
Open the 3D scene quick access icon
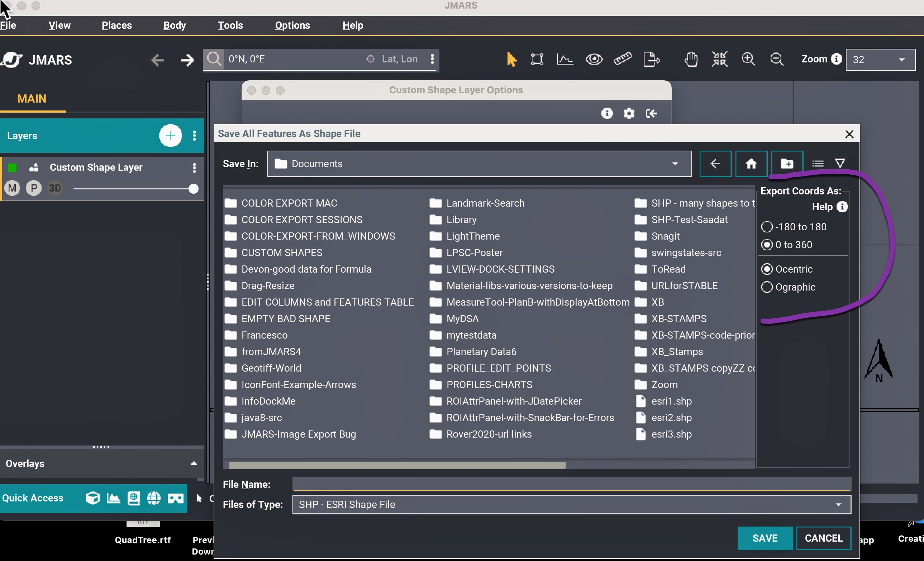92,498
